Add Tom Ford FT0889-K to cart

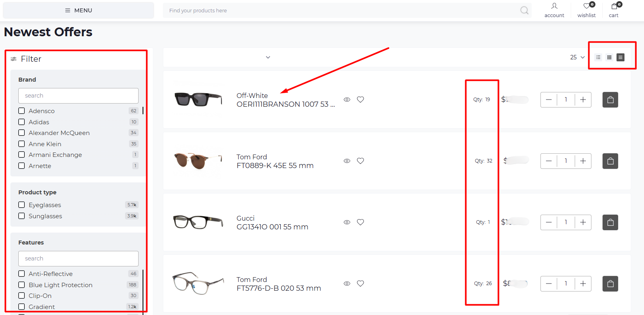click(x=610, y=161)
